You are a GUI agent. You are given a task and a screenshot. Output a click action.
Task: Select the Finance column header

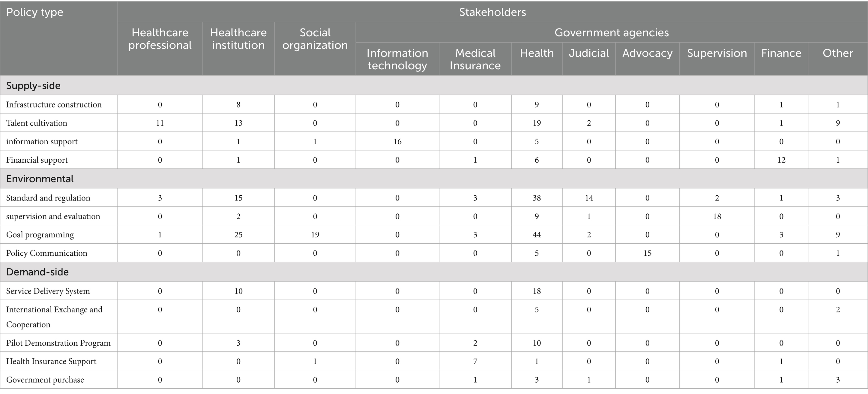(781, 53)
